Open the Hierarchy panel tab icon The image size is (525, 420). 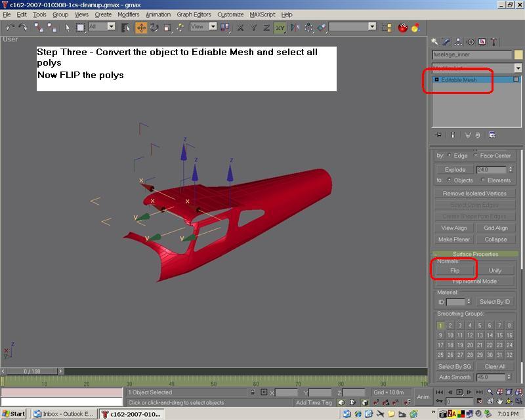(458, 42)
